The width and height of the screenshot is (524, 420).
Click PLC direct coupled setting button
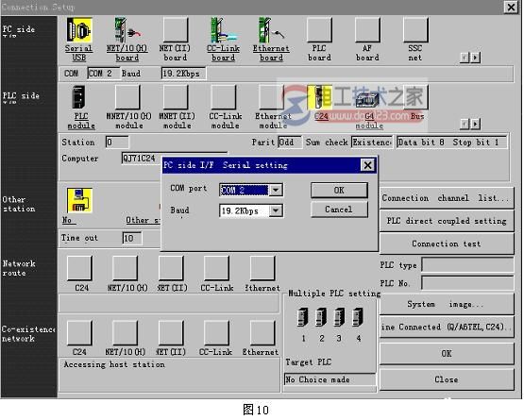[x=447, y=221]
